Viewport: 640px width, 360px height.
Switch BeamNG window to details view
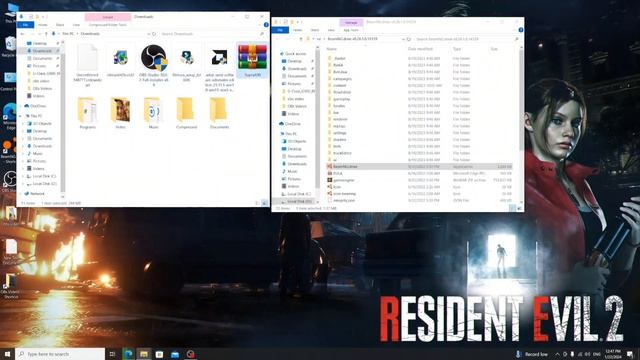513,208
